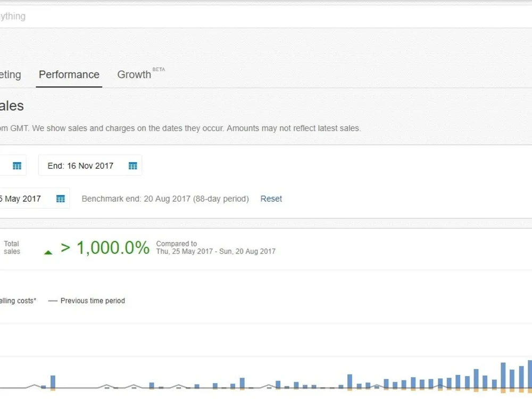
Task: Click the Sales page heading
Action: (x=12, y=106)
